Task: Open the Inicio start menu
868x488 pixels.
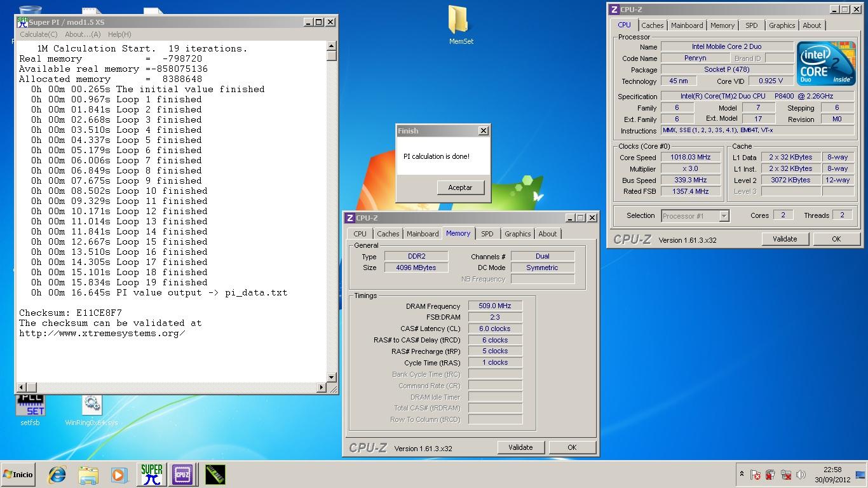Action: [x=18, y=475]
